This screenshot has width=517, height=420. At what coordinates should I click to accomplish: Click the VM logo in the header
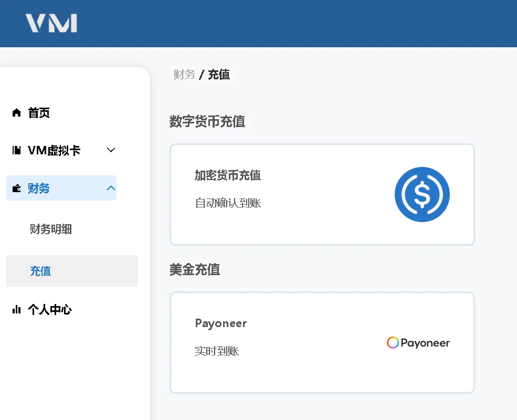(51, 24)
